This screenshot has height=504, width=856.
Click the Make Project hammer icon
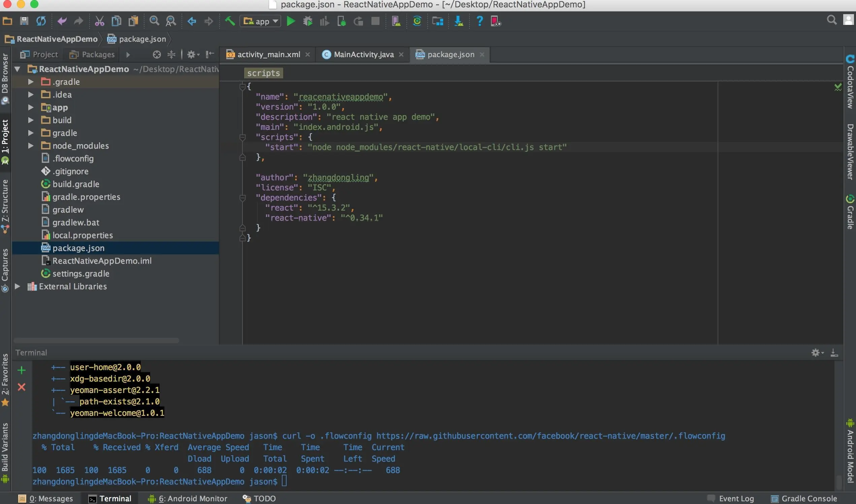[x=230, y=21]
